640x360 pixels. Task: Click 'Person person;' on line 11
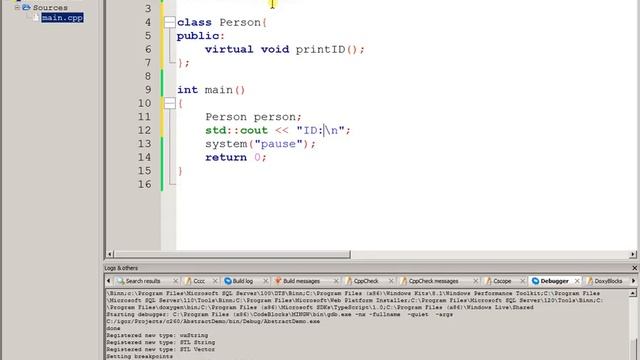coord(253,117)
